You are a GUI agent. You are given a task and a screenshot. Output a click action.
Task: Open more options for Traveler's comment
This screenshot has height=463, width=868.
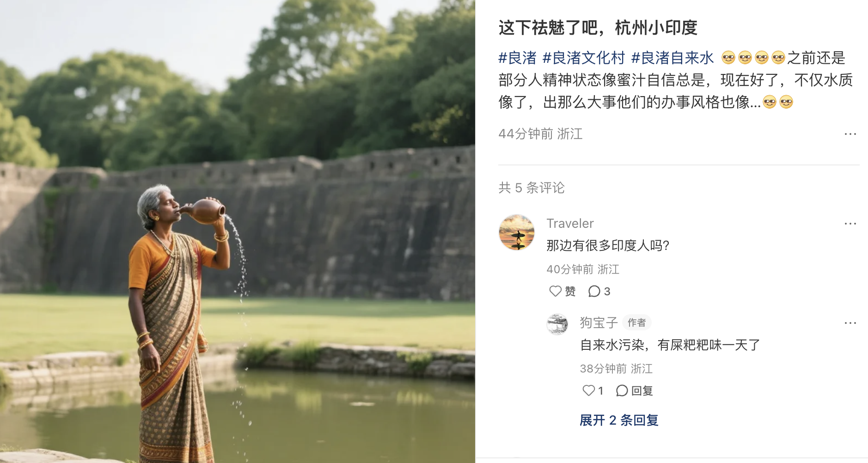pos(850,224)
